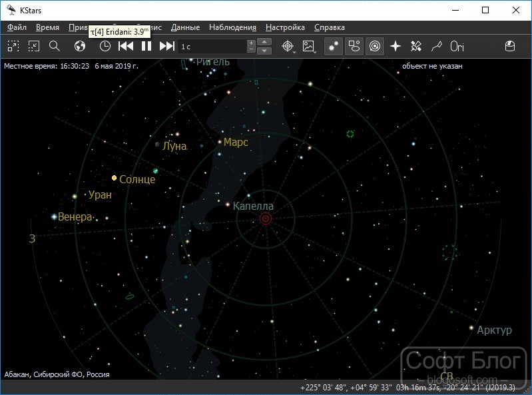Toggle supernovae sparkle icon

click(x=396, y=46)
